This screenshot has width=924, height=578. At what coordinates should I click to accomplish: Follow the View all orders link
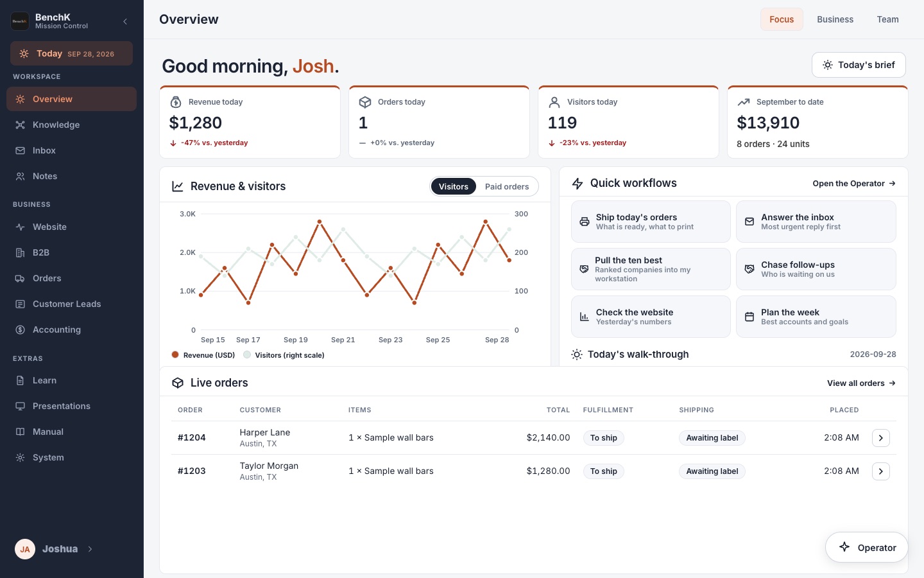[x=861, y=383]
